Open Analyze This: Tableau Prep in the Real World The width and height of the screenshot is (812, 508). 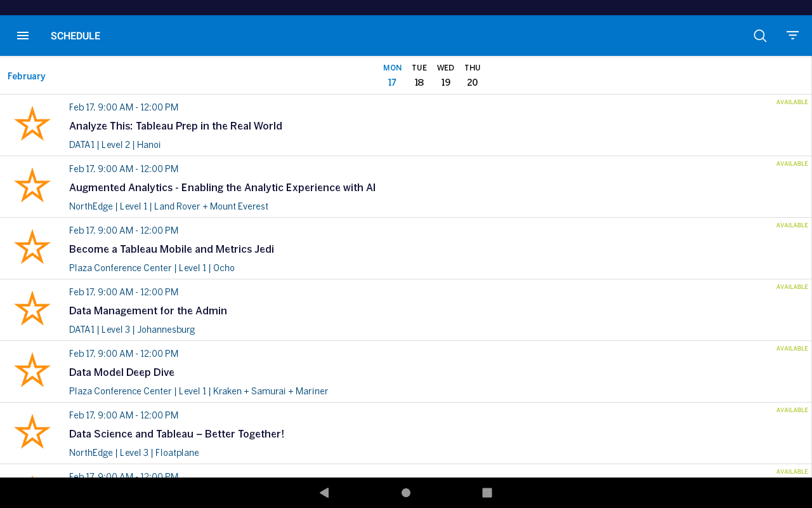[x=176, y=126]
